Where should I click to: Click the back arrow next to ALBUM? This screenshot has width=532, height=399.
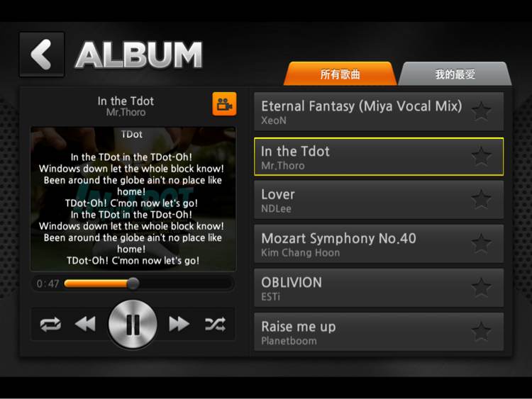pos(42,55)
